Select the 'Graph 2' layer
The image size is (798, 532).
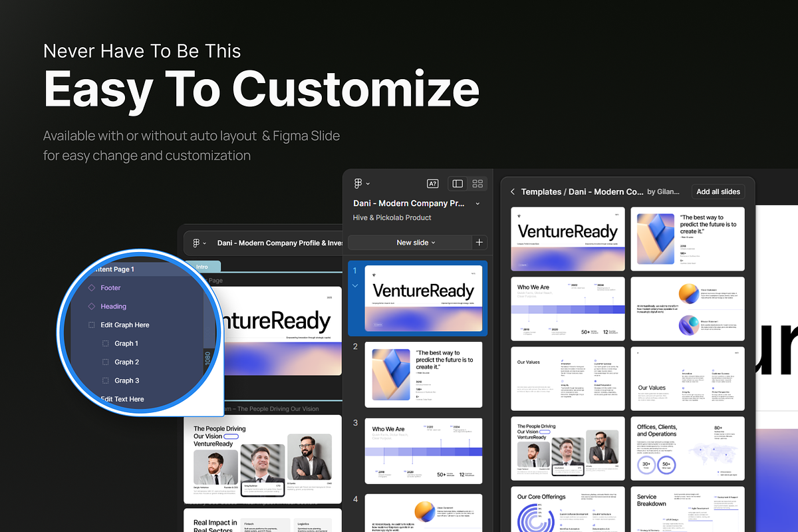pos(126,362)
